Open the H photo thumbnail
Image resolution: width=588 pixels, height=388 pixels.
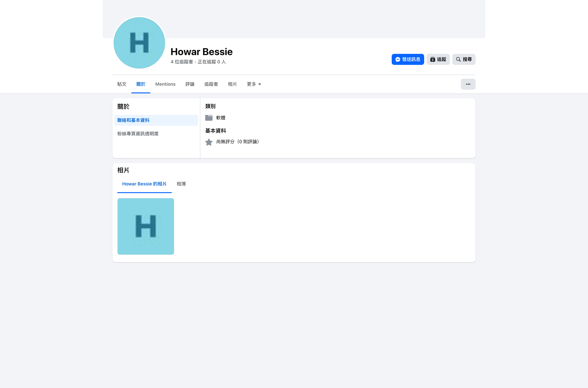tap(146, 226)
